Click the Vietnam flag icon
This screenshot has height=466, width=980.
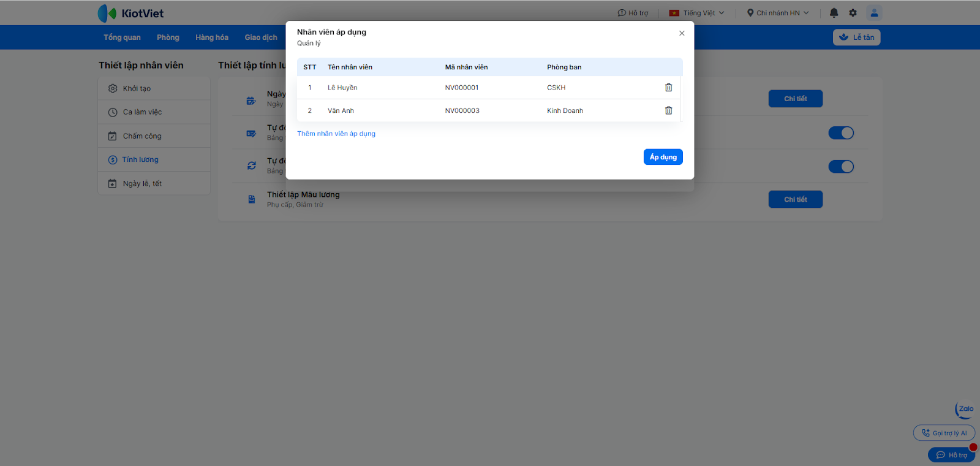click(674, 13)
